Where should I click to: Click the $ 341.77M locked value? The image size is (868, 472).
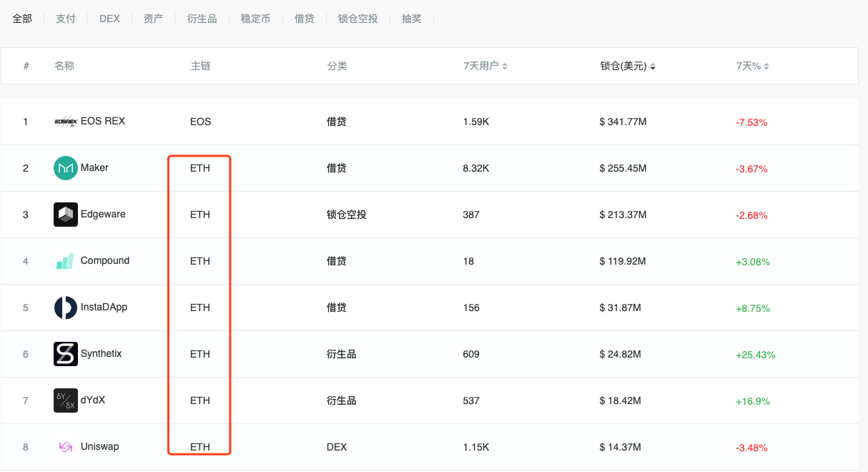pyautogui.click(x=623, y=122)
